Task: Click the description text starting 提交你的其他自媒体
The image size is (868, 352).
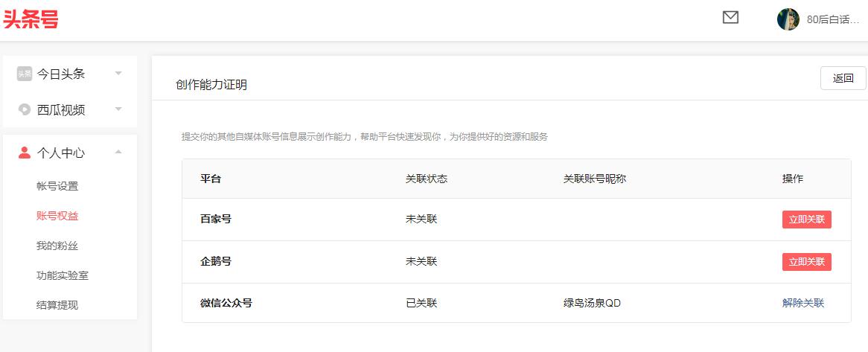Action: pos(365,137)
